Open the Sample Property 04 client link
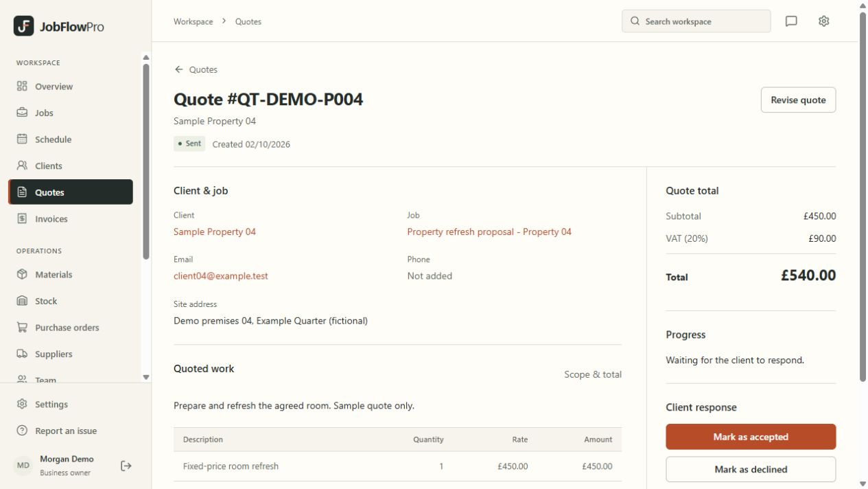Screen dimensions: 868x489 click(x=215, y=232)
